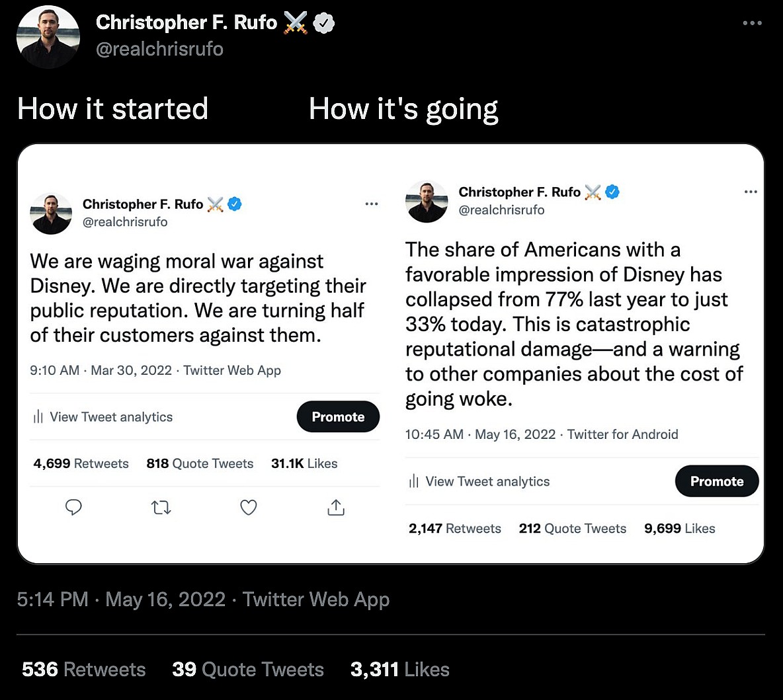Click the @realchrisrufo handle at the top

coord(159,50)
